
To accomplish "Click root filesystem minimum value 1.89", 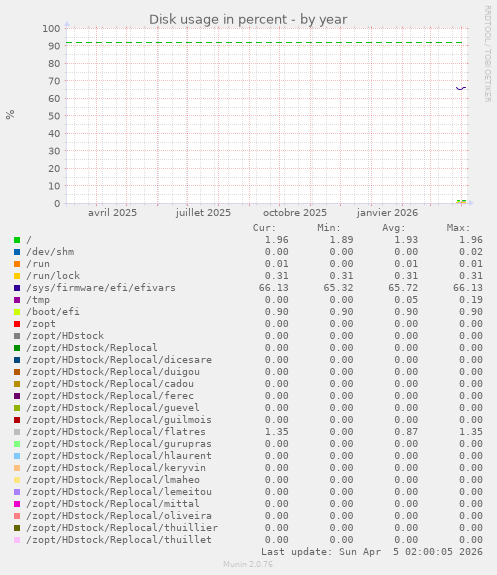I will [x=341, y=240].
